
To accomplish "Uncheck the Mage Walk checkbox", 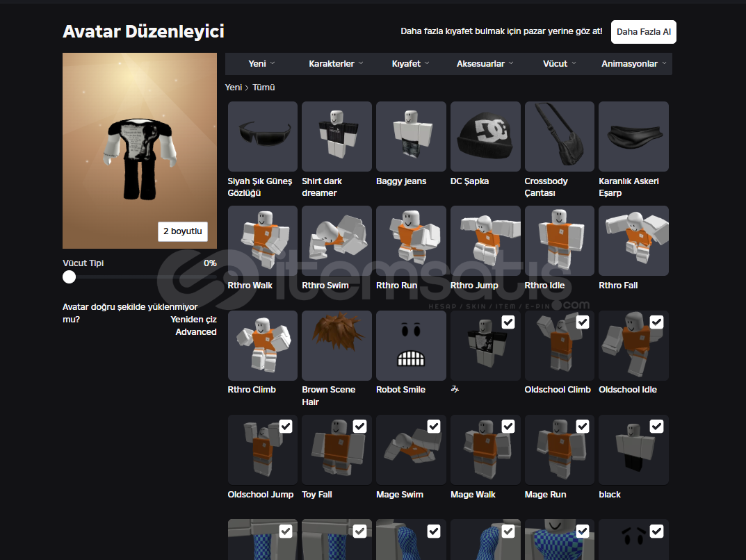I will [508, 427].
